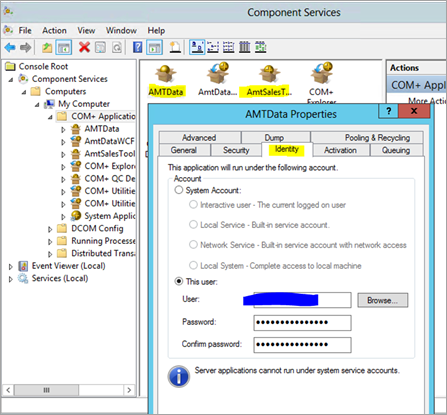Go back with the blue Back arrow
The image size is (447, 415).
tap(10, 48)
